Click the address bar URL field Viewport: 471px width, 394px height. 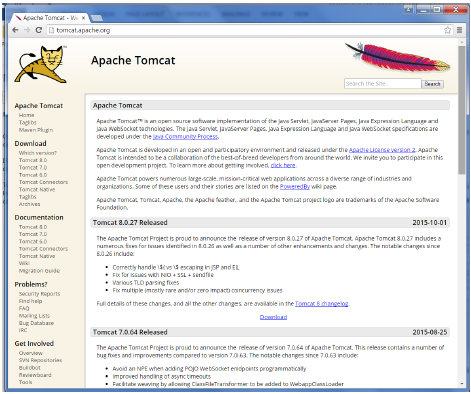[246, 30]
